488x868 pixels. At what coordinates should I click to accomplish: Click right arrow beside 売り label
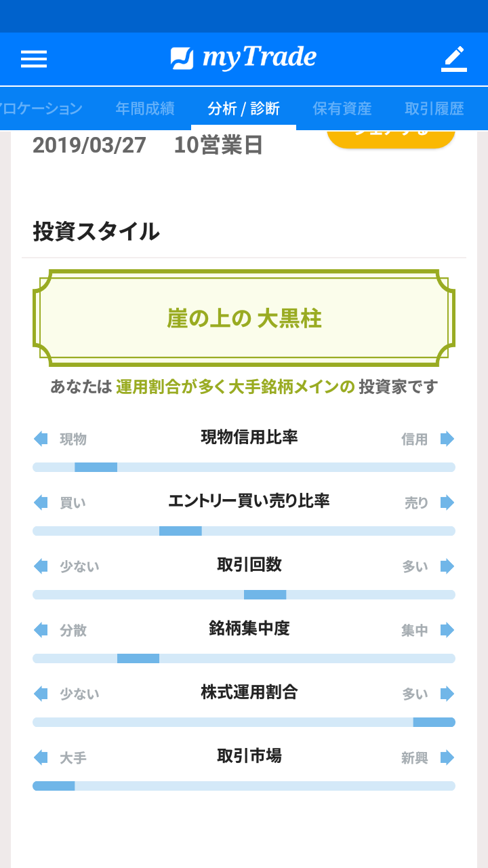(x=447, y=502)
